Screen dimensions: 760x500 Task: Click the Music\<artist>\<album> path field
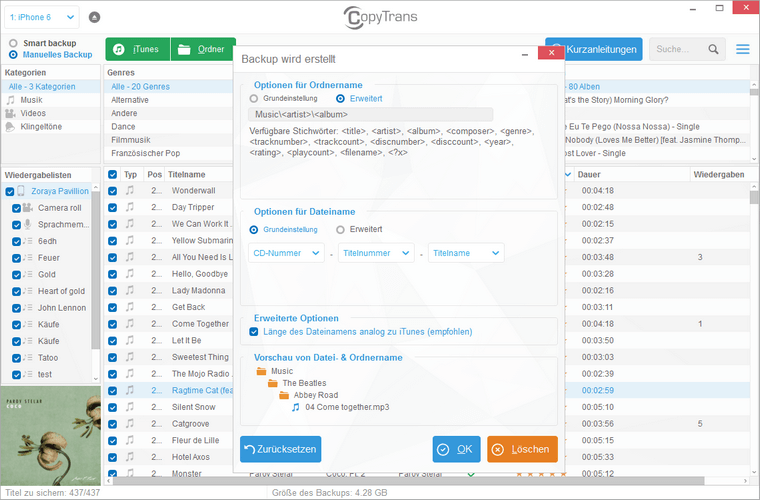coord(371,115)
